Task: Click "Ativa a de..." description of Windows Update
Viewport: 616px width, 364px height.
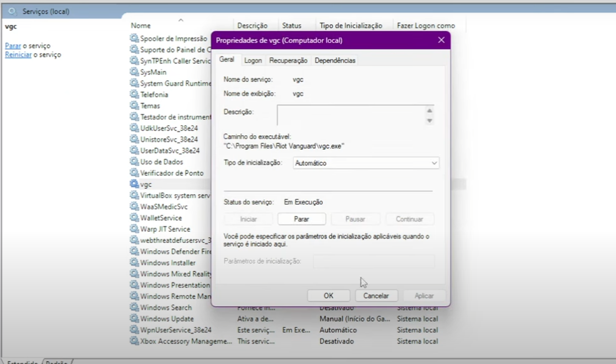Action: [255, 319]
